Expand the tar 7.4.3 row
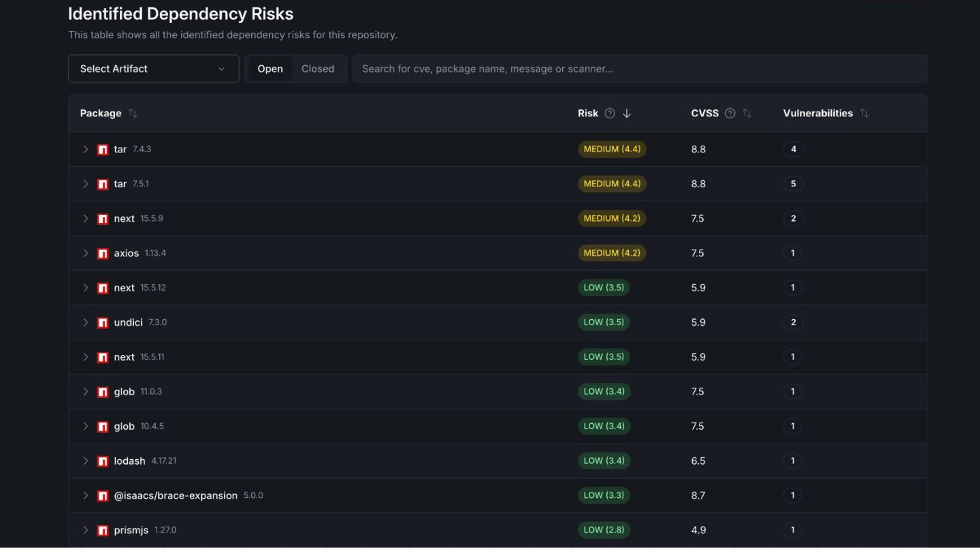This screenshot has width=980, height=551. click(86, 149)
